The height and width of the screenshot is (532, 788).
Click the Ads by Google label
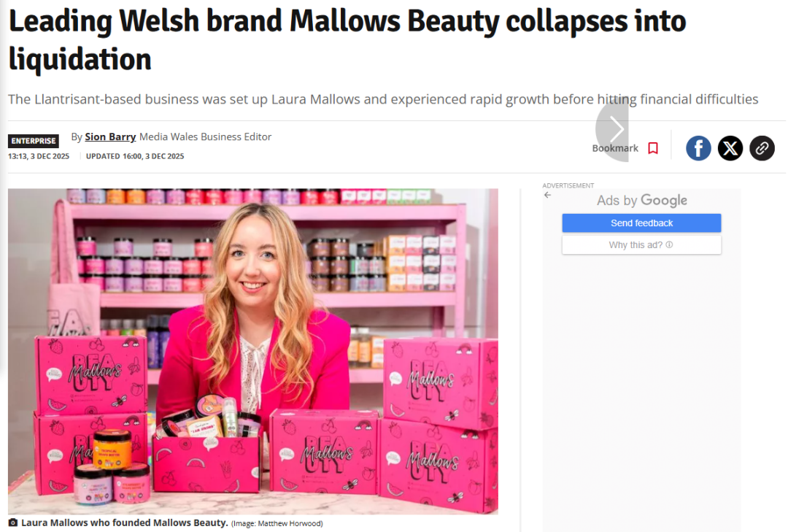(x=642, y=200)
